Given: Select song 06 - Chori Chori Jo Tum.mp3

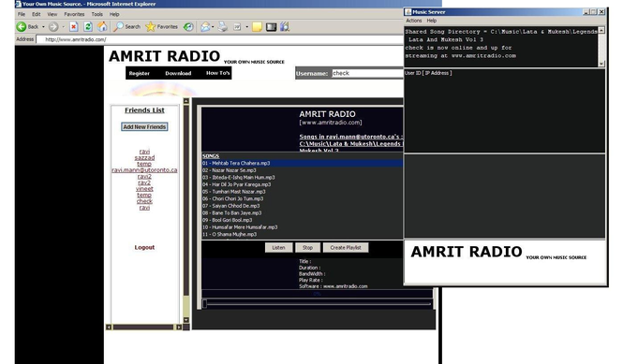Looking at the screenshot, I should point(302,199).
